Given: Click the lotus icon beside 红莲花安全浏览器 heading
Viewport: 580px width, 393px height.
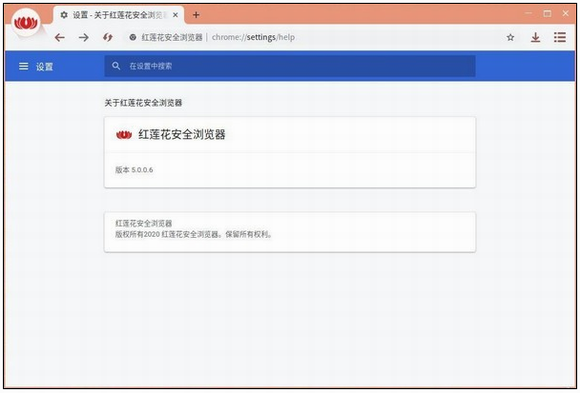Looking at the screenshot, I should pyautogui.click(x=124, y=135).
